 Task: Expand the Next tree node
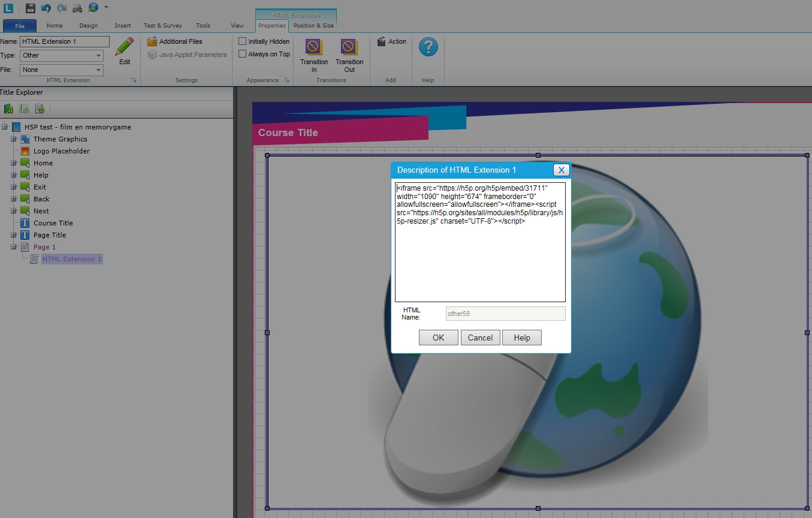14,211
